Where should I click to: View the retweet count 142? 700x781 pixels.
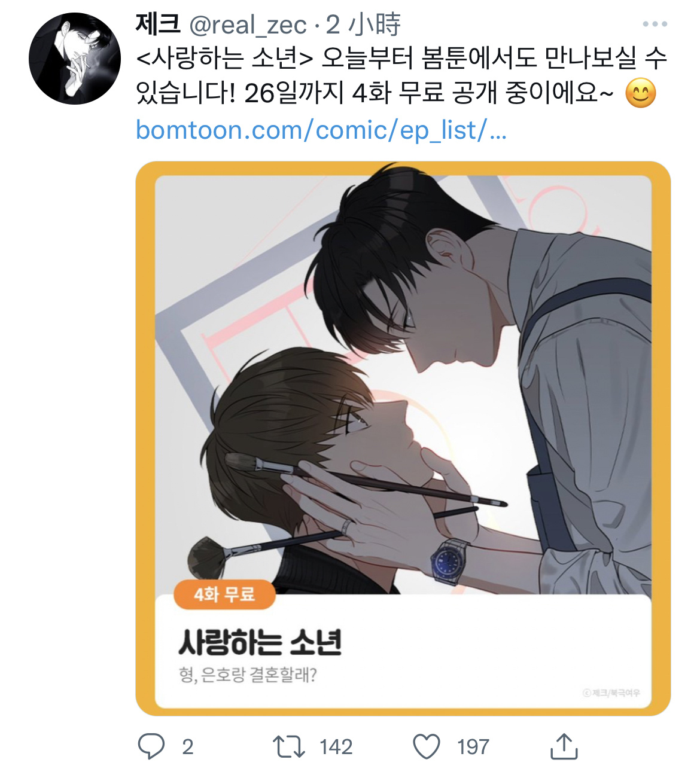click(336, 747)
